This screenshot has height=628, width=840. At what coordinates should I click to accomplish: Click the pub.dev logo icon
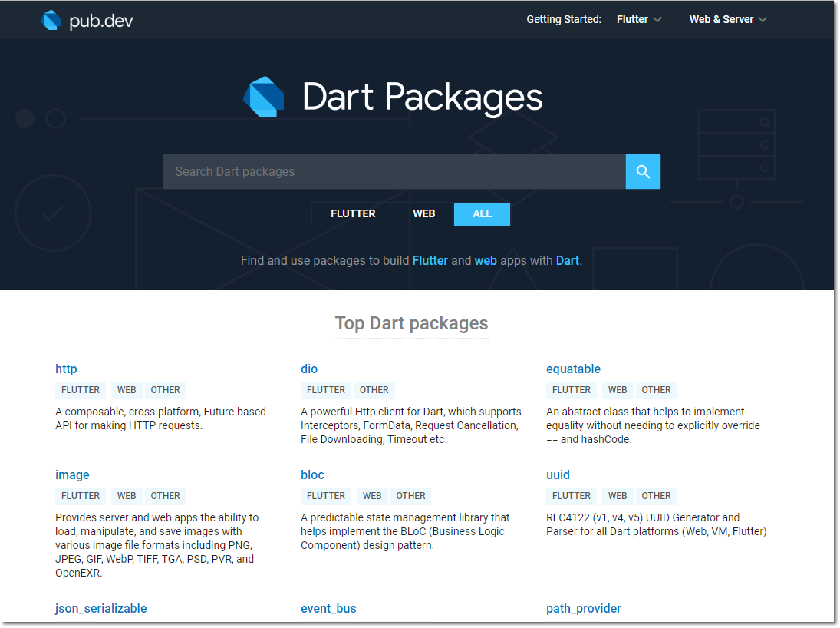click(x=51, y=21)
